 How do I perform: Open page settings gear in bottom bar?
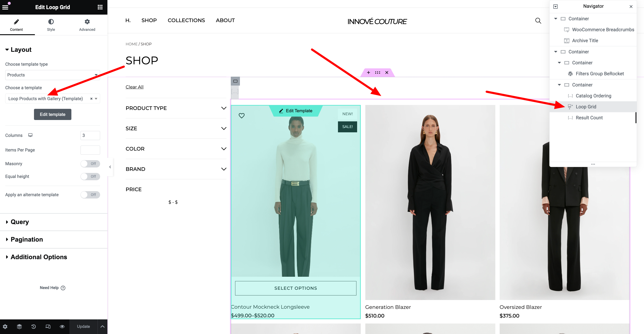point(5,326)
